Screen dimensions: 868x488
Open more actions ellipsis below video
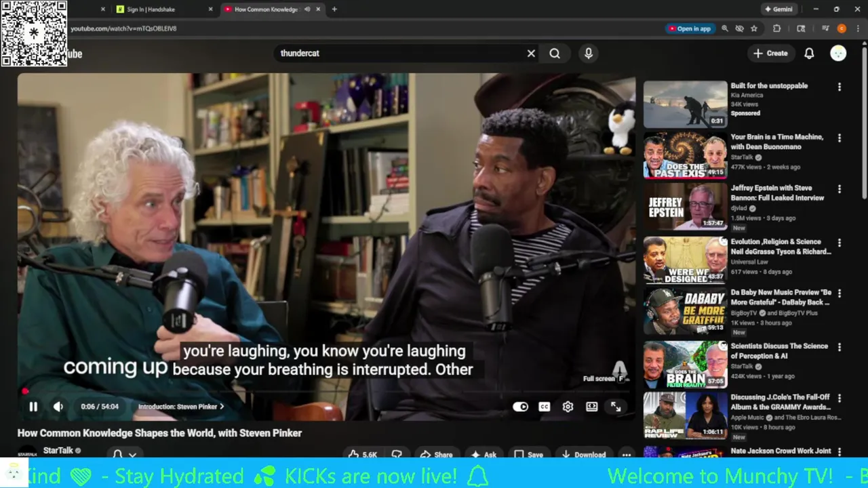click(x=627, y=454)
